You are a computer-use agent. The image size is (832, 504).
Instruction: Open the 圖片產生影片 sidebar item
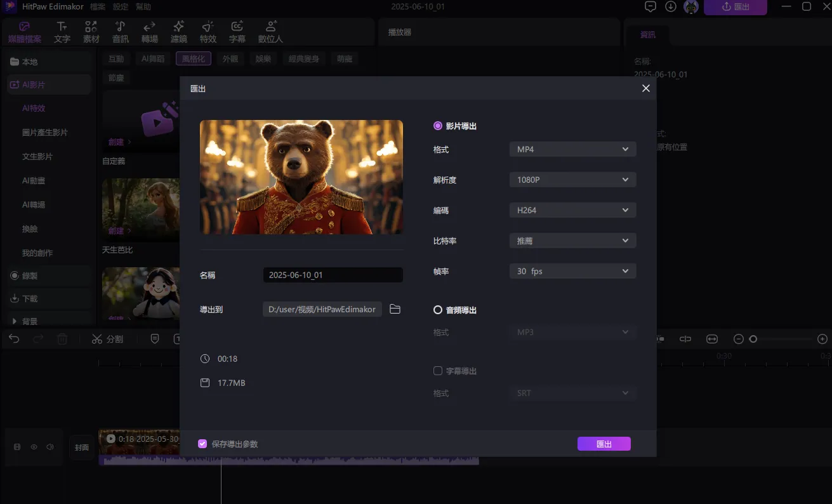[45, 133]
